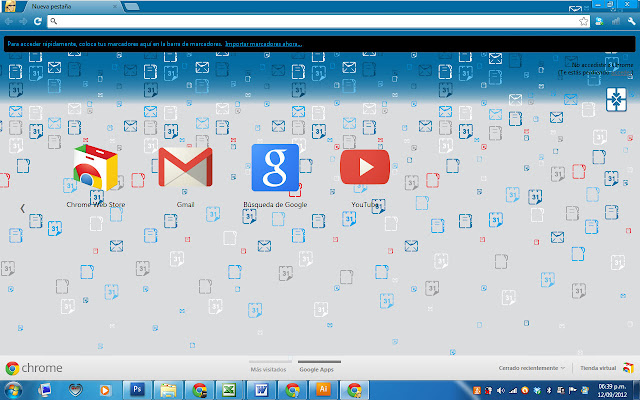Open Photoshop from the taskbar

pos(138,390)
